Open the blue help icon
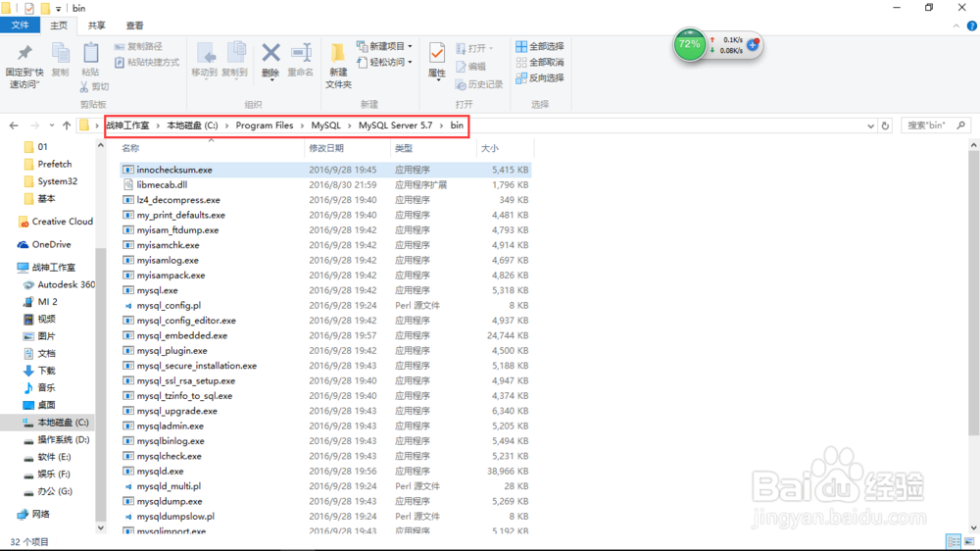 pyautogui.click(x=972, y=25)
